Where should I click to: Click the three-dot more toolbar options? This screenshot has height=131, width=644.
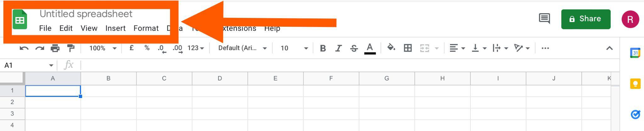tap(545, 48)
